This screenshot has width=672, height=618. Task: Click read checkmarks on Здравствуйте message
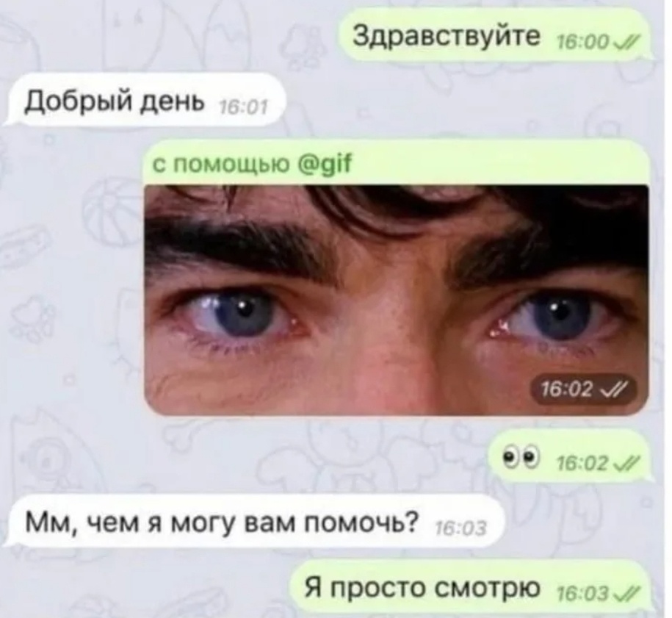tap(627, 43)
